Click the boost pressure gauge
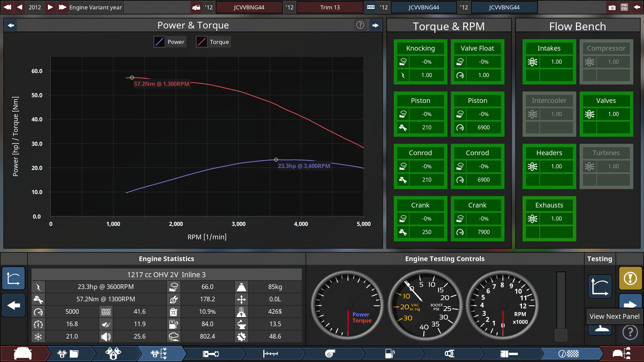Viewport: 644px width, 362px height. click(425, 305)
